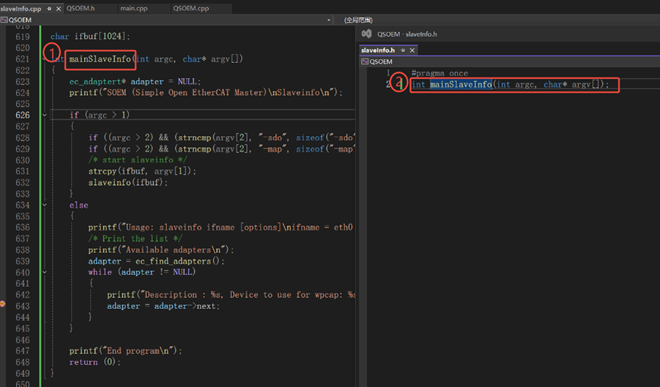Collapse the else block at line 634

point(45,205)
